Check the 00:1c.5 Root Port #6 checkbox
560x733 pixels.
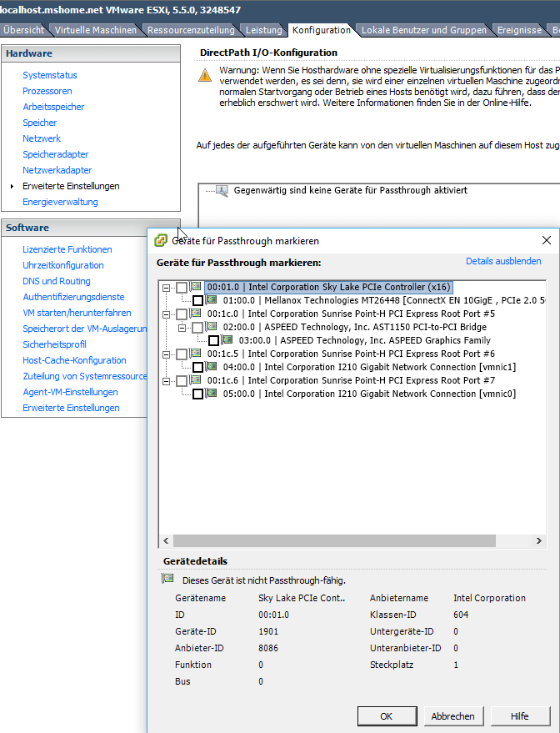tap(182, 354)
